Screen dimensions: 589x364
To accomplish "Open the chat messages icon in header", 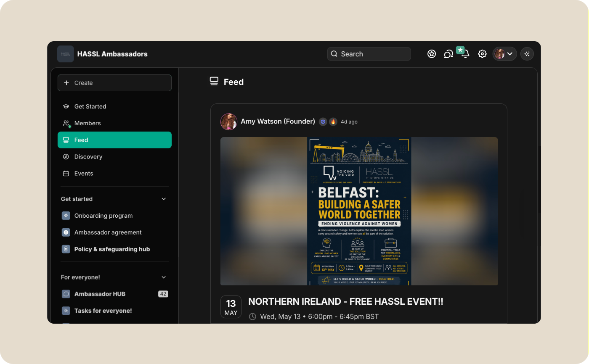I will click(448, 54).
